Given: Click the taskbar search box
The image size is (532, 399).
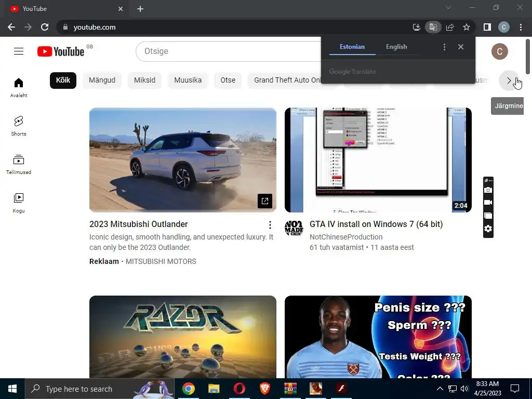Looking at the screenshot, I should coord(100,389).
